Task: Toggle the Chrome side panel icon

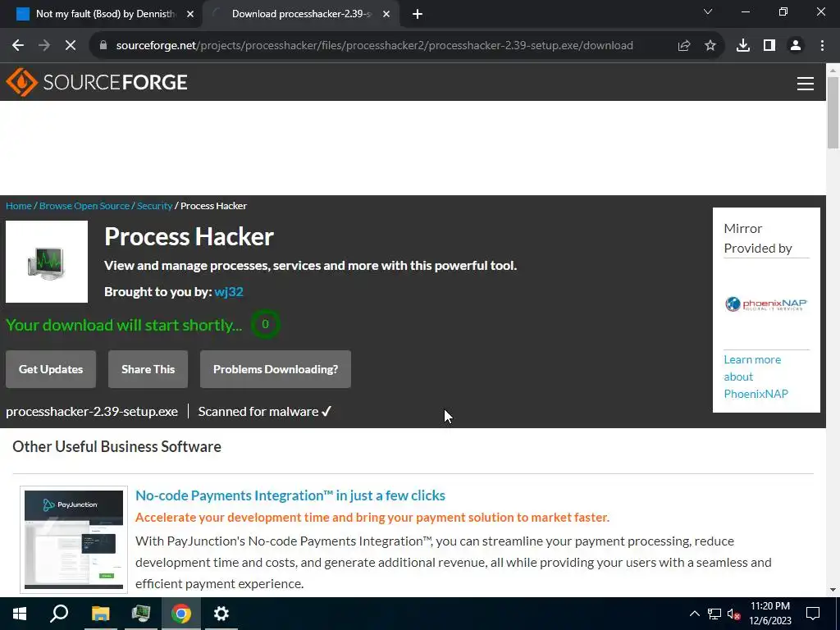Action: (769, 46)
